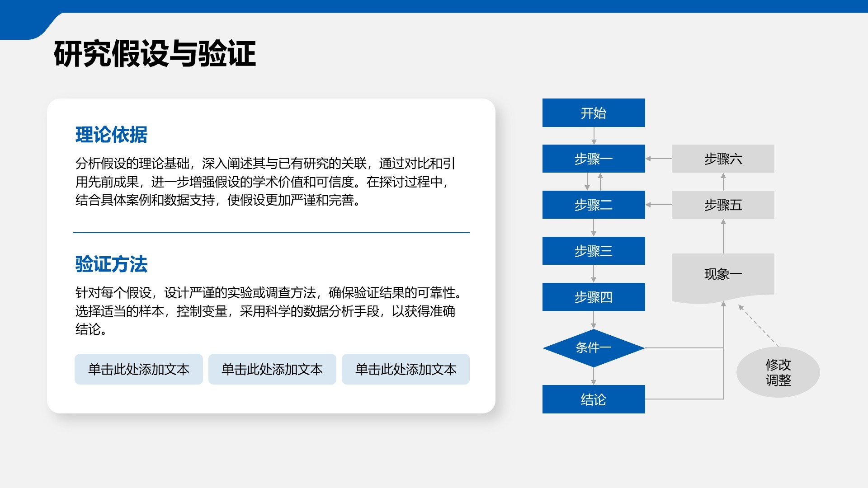Select the 步骤一 blue box

click(x=593, y=159)
